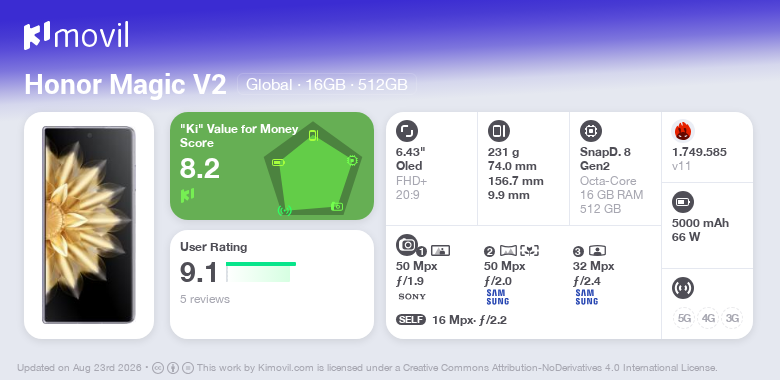
Task: Open the AnTuTu benchmark icon
Action: click(x=682, y=131)
